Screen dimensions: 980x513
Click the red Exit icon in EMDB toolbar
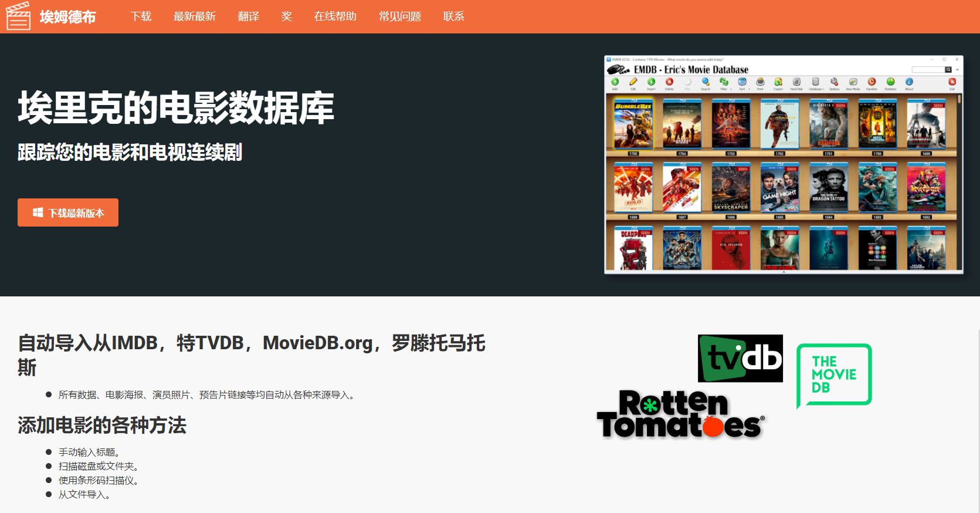pos(952,82)
